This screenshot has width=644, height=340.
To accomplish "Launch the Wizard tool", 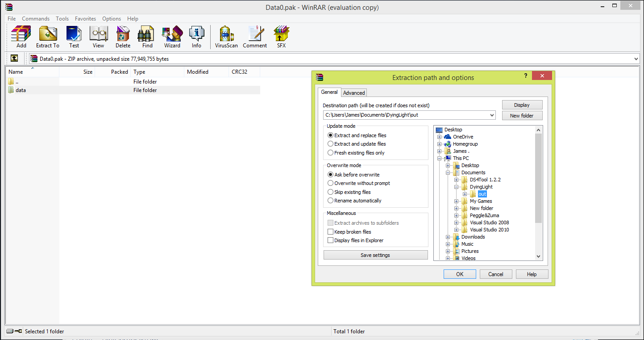I will [172, 37].
